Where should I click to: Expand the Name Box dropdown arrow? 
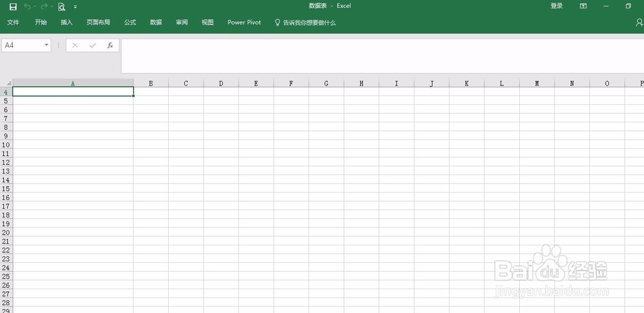(x=46, y=45)
